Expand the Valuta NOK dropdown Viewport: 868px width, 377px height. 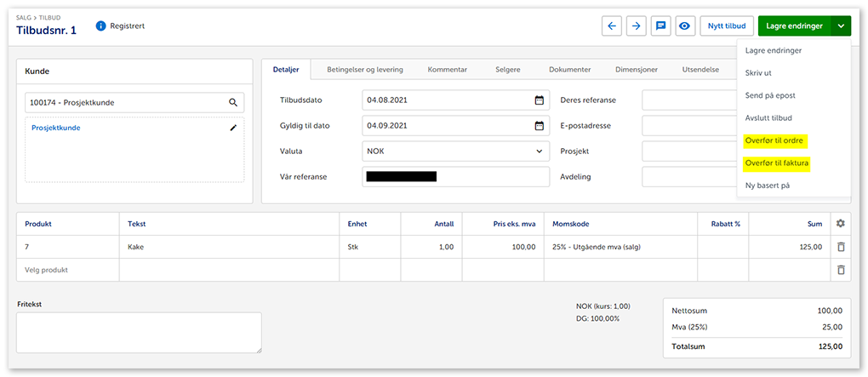click(x=539, y=151)
